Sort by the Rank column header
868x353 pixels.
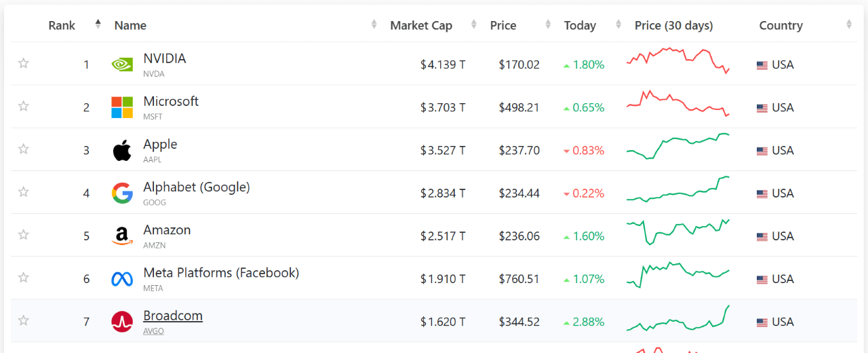pyautogui.click(x=62, y=26)
